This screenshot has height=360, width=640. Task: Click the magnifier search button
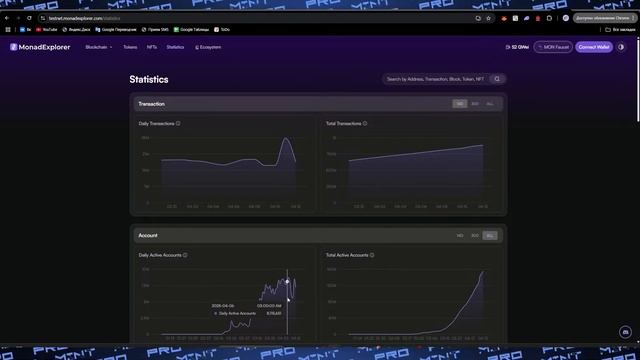pyautogui.click(x=497, y=79)
